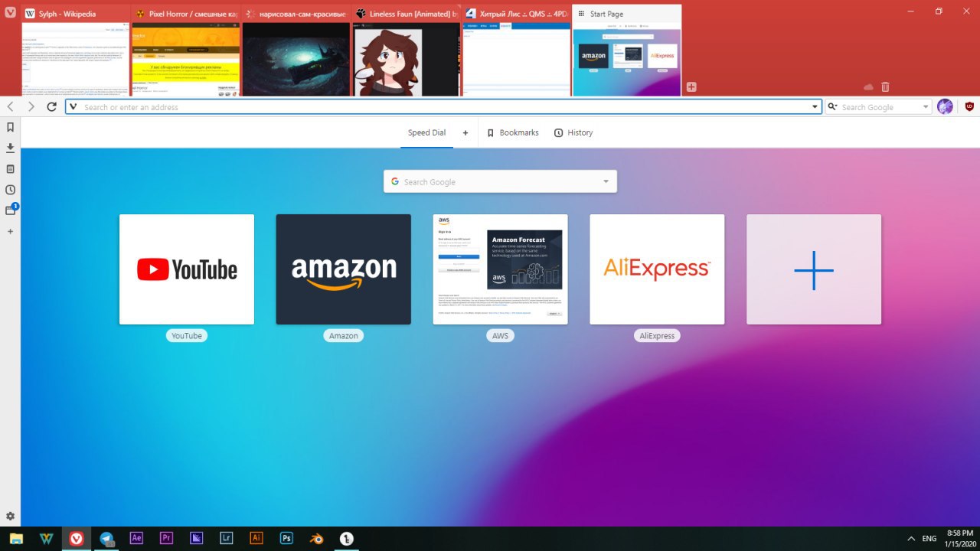Click the AliExpress label under the tile
Viewport: 980px width, 551px height.
(657, 335)
